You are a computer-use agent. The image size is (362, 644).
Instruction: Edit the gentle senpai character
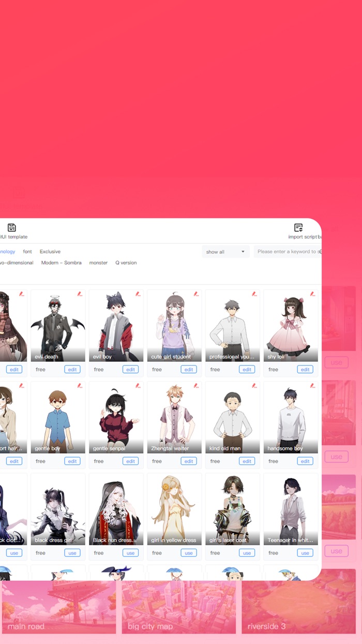[x=131, y=461]
